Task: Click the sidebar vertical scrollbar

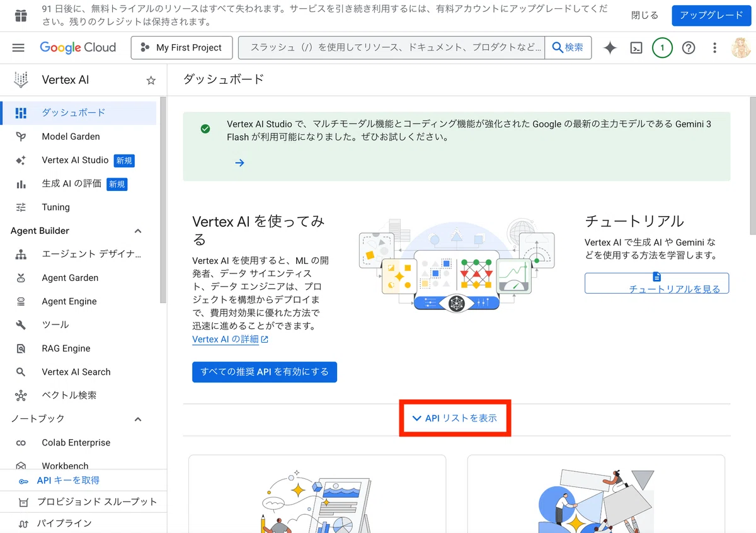Action: tap(164, 200)
